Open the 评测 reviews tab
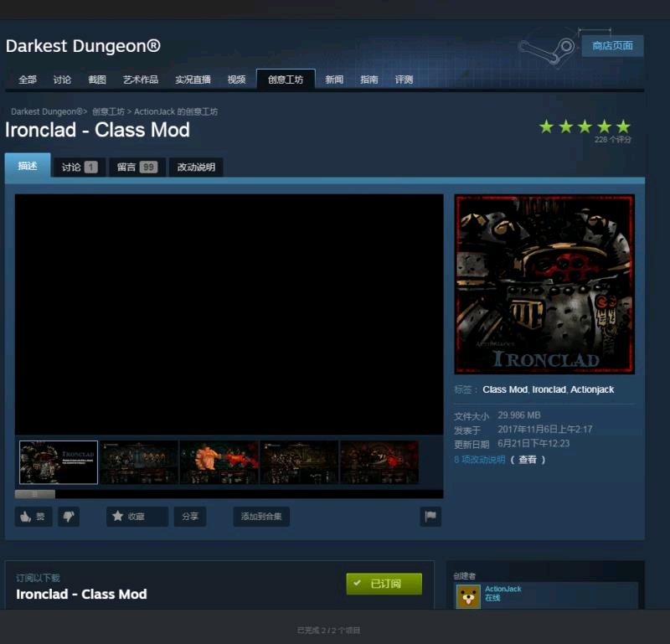Screen dimensions: 670x644 (x=404, y=80)
